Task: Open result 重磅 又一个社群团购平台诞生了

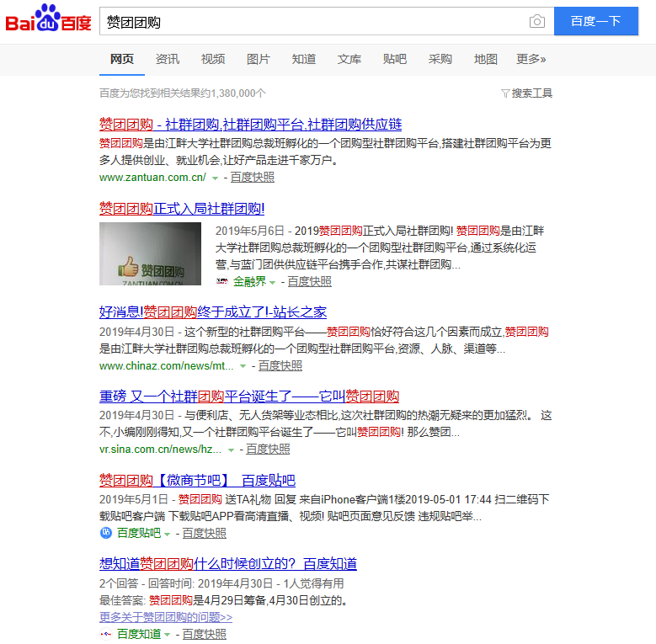Action: pos(249,397)
